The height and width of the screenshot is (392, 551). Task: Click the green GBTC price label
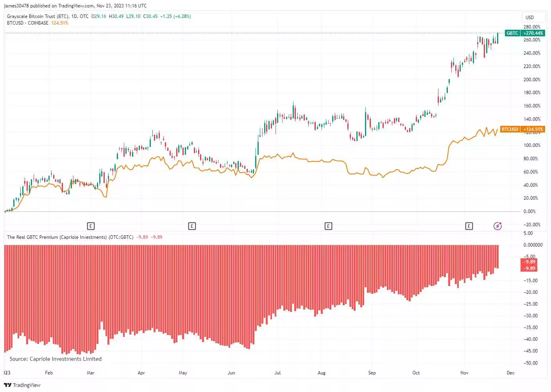click(512, 33)
